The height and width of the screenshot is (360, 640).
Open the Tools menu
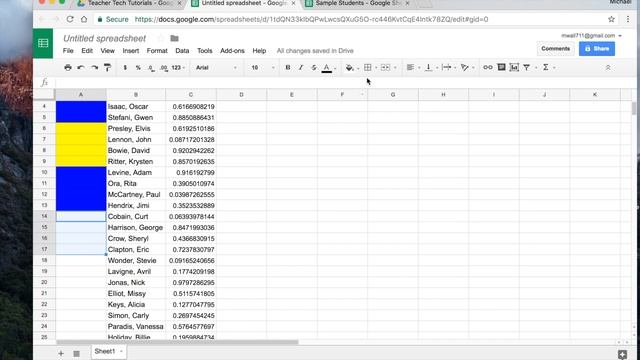(204, 51)
